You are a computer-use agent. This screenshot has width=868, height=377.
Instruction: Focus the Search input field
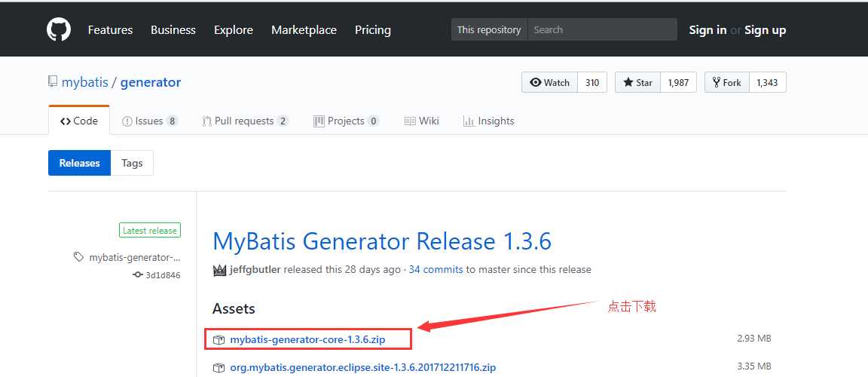coord(602,30)
